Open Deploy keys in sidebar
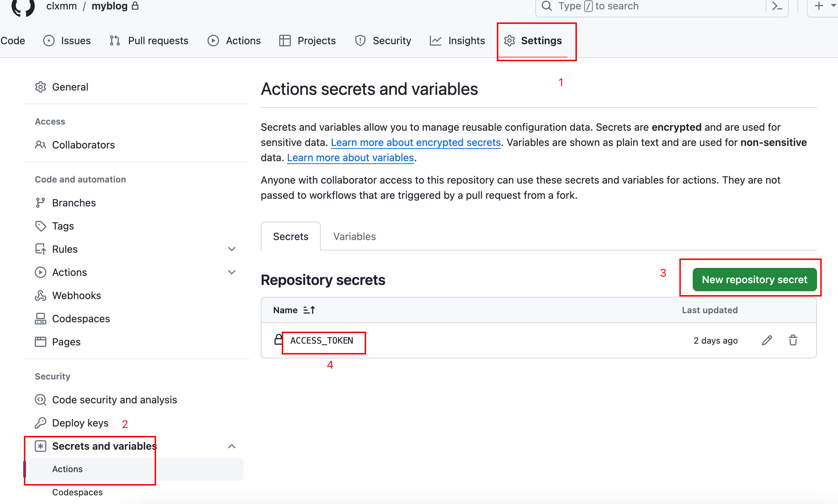The height and width of the screenshot is (504, 838). [80, 423]
